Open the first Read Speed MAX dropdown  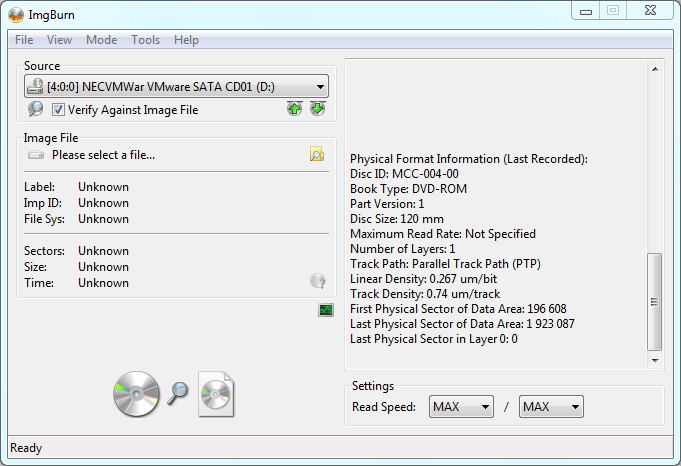tap(461, 407)
